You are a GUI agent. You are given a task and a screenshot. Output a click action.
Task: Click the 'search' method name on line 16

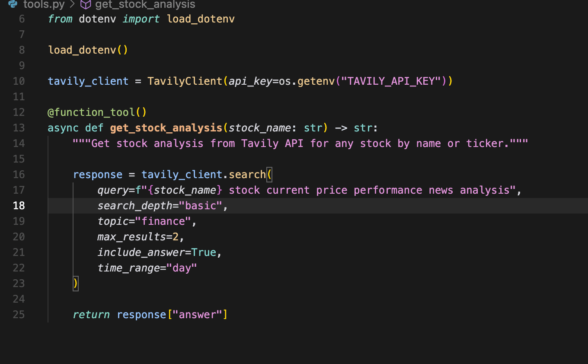coord(247,175)
